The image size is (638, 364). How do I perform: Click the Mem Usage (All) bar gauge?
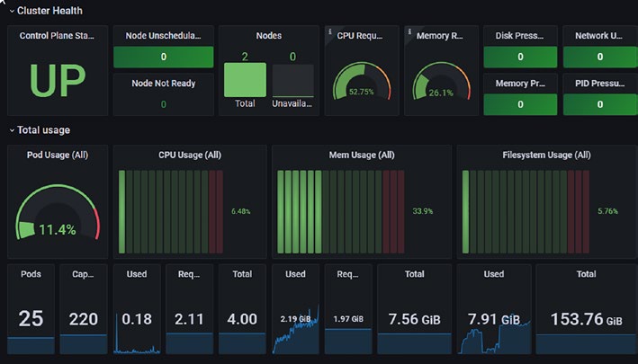point(340,211)
